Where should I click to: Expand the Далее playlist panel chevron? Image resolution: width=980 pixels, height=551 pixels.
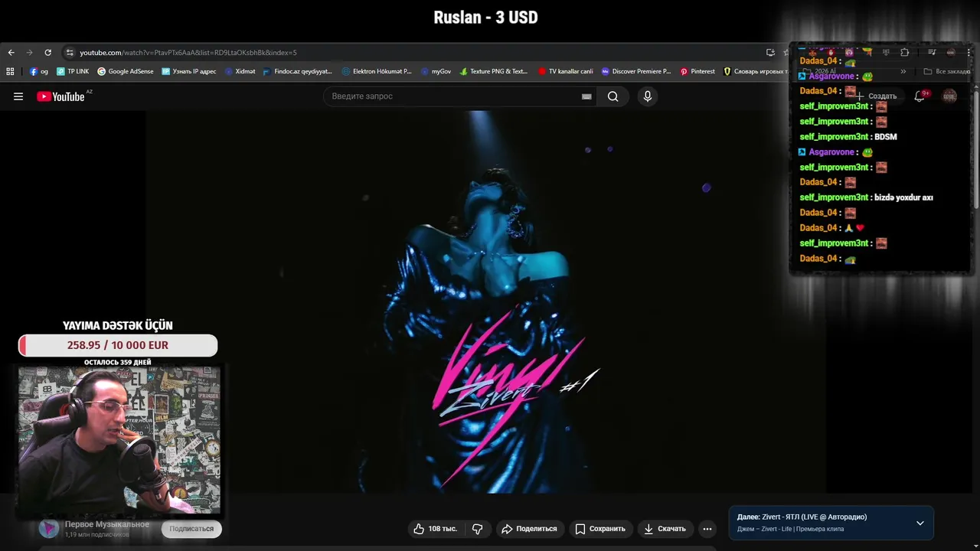pos(920,523)
